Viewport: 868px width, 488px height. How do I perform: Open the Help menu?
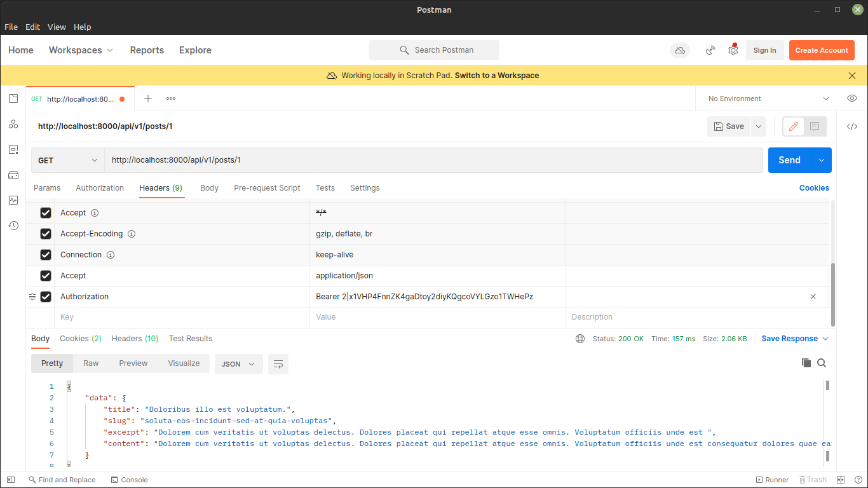coord(83,27)
